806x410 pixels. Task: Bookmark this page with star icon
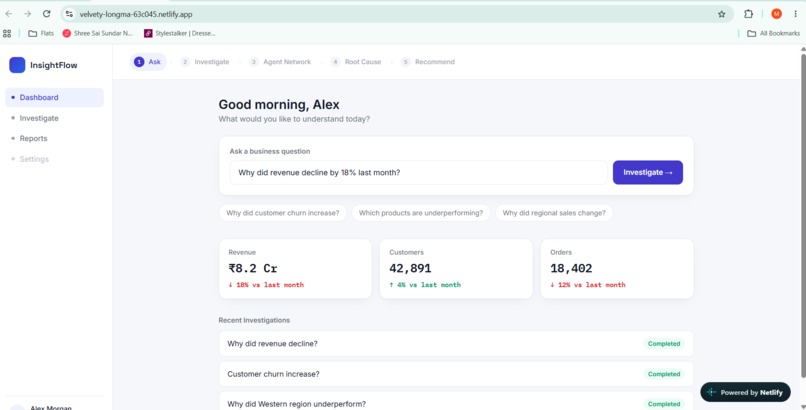tap(722, 14)
